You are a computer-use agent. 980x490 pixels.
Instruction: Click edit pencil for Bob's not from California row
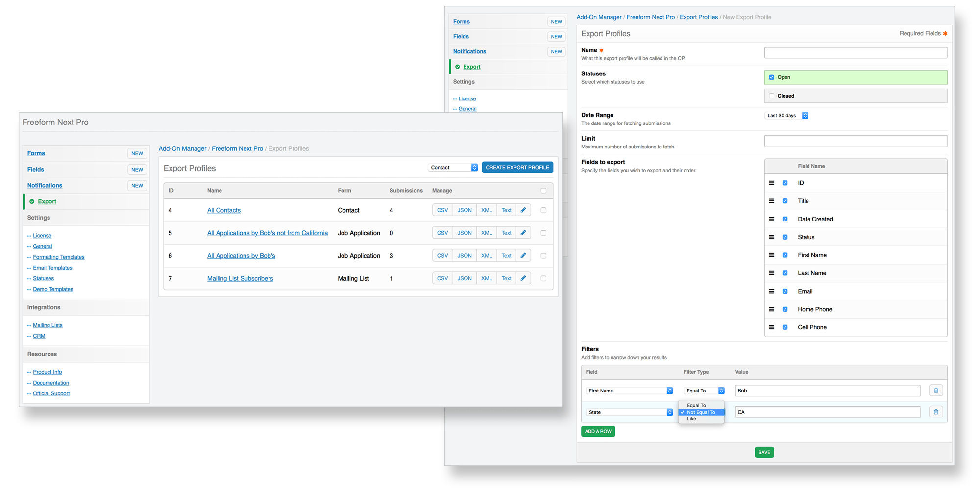(x=523, y=233)
